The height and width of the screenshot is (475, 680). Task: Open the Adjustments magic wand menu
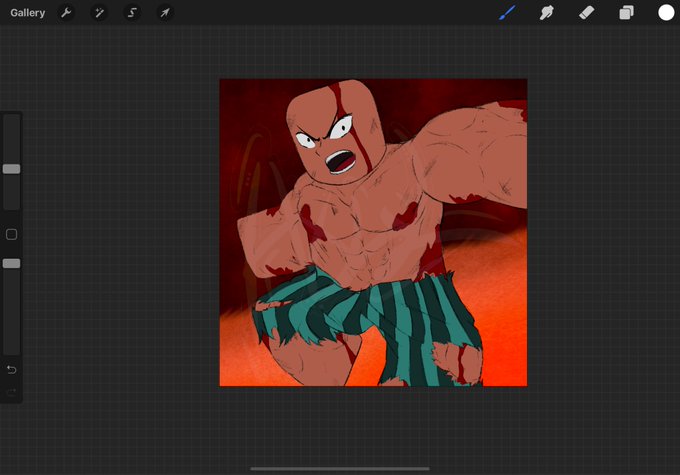99,13
